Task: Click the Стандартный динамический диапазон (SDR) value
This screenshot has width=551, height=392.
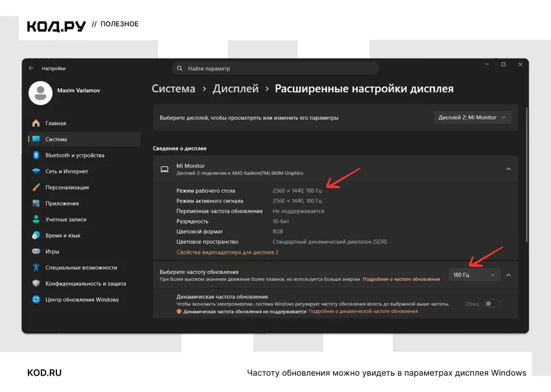Action: point(329,242)
